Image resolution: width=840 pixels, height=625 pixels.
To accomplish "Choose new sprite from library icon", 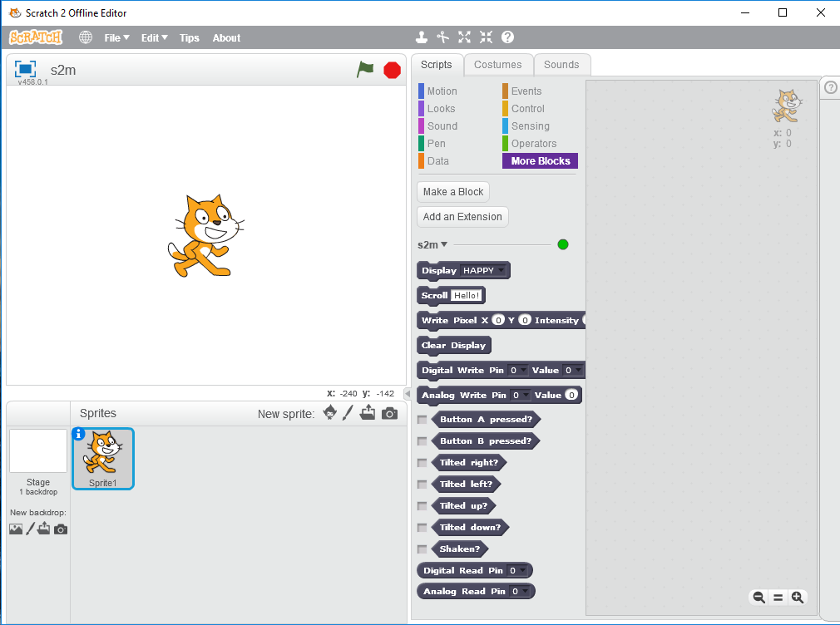I will (x=330, y=413).
